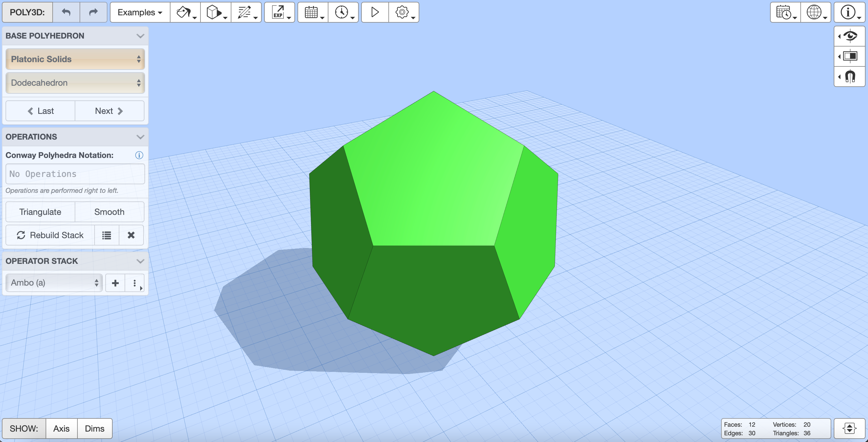Open the calendar grid menu
Screen dimensions: 868x442
pyautogui.click(x=313, y=13)
